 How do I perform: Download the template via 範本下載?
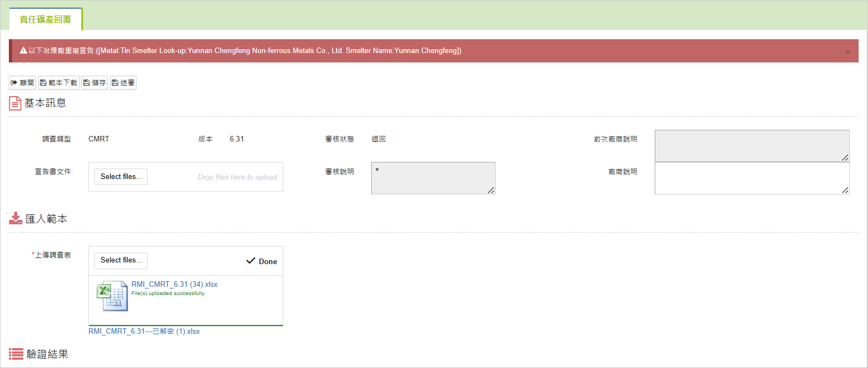pyautogui.click(x=59, y=83)
